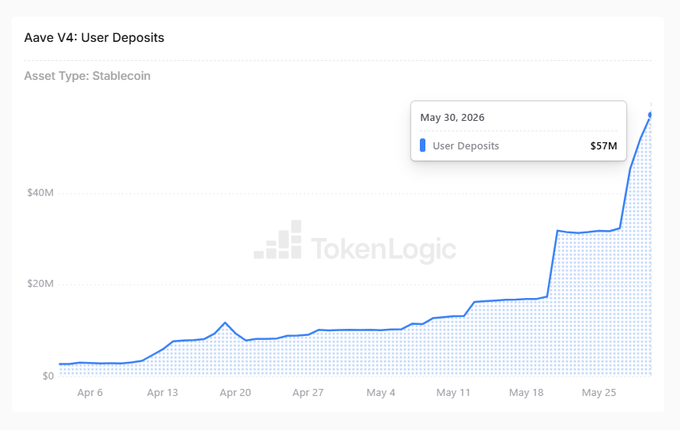Click the $40M y-axis label

click(x=40, y=192)
